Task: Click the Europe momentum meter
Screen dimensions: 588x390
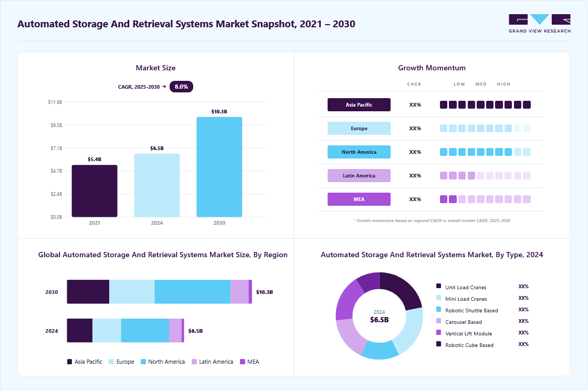Action: coord(485,128)
